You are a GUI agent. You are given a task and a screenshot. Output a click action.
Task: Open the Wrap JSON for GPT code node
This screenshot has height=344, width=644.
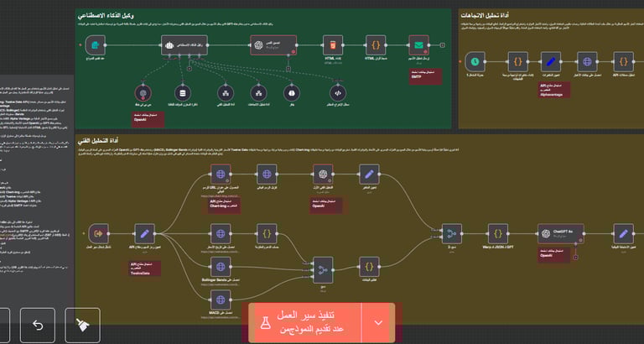(498, 234)
